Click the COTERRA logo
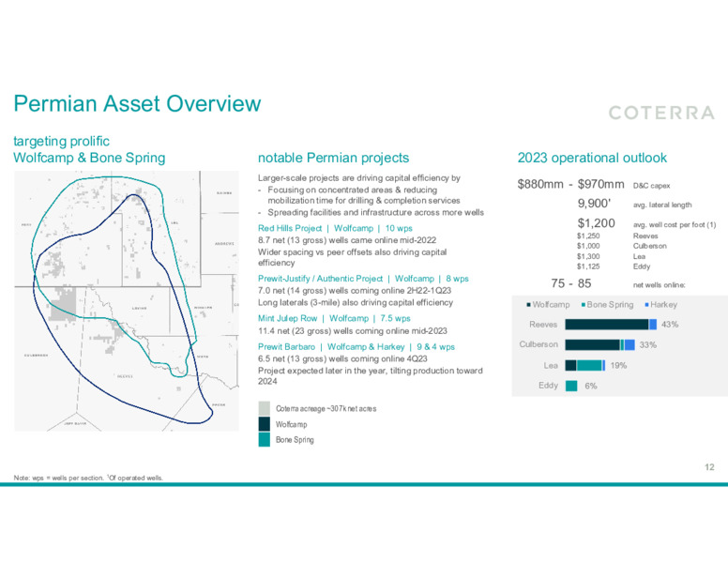Viewport: 728px width, 563px height. tap(661, 113)
